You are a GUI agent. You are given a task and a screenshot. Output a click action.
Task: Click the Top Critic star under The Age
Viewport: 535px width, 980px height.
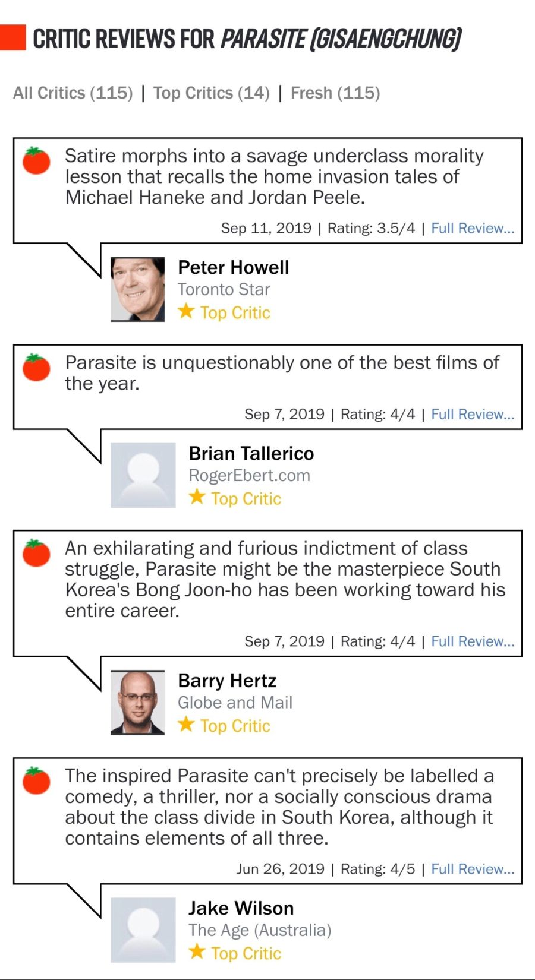click(x=197, y=951)
